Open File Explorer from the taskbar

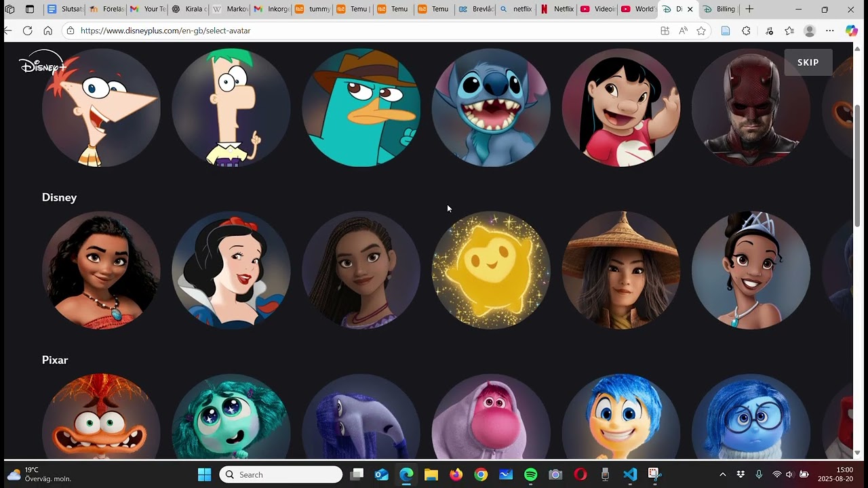pos(431,474)
